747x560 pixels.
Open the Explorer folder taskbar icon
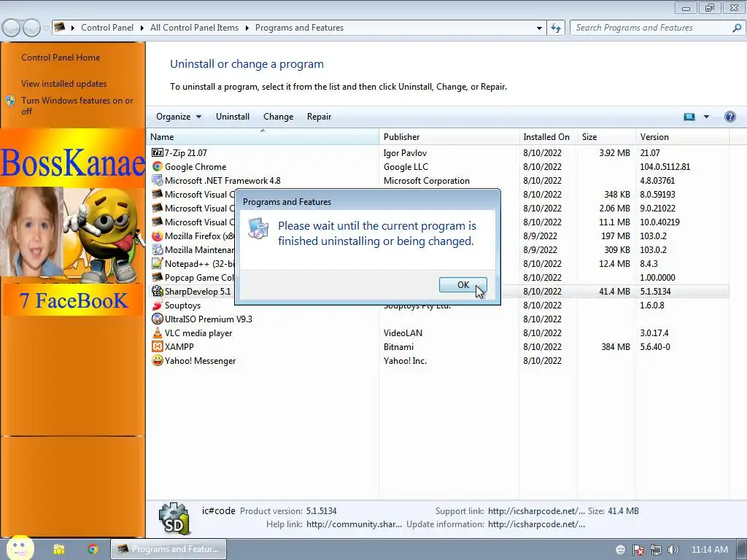(58, 549)
